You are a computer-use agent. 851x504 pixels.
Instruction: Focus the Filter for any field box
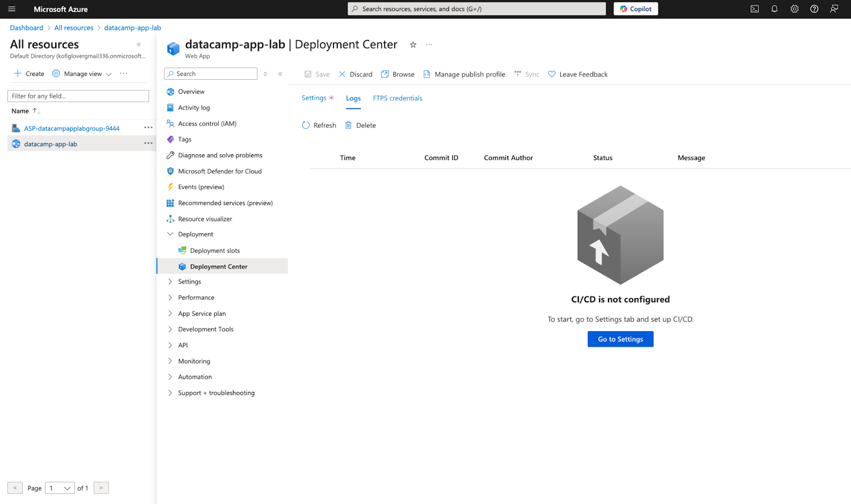point(78,96)
